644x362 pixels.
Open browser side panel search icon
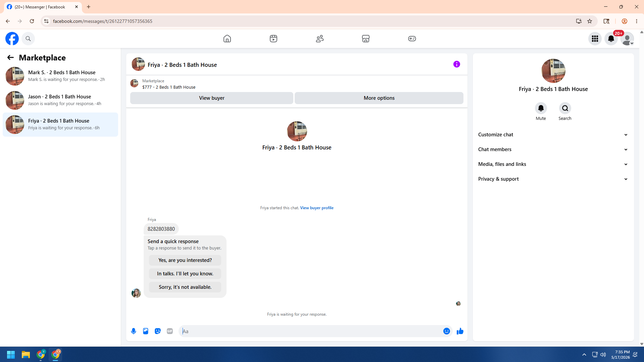tap(606, 21)
